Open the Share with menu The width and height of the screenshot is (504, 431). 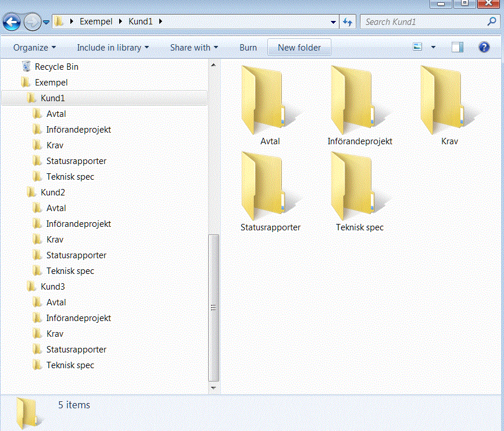194,48
